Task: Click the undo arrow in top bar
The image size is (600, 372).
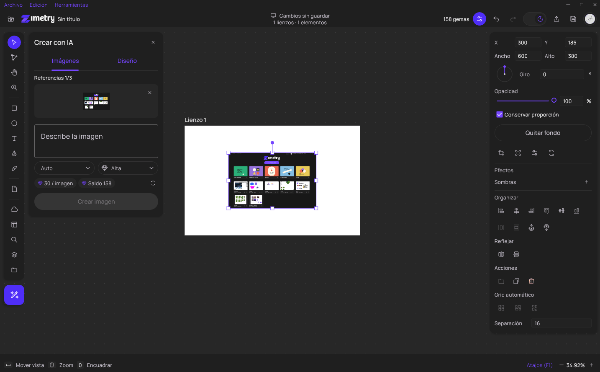Action: (496, 19)
